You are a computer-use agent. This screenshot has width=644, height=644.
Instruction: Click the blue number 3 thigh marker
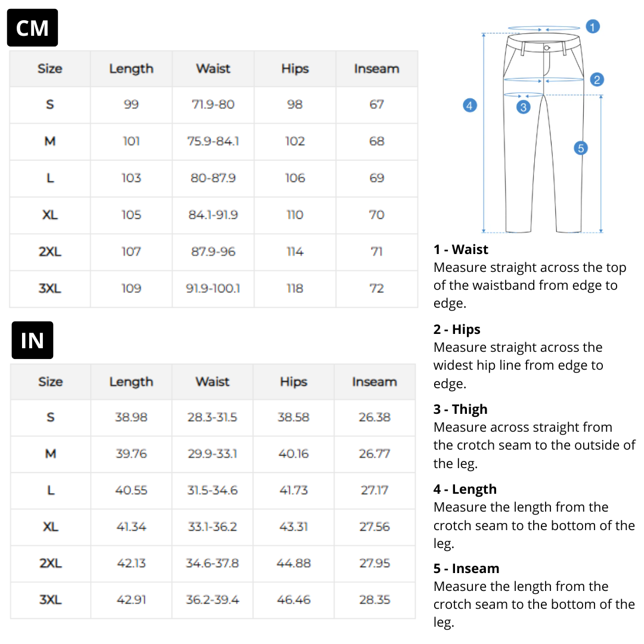click(x=523, y=107)
